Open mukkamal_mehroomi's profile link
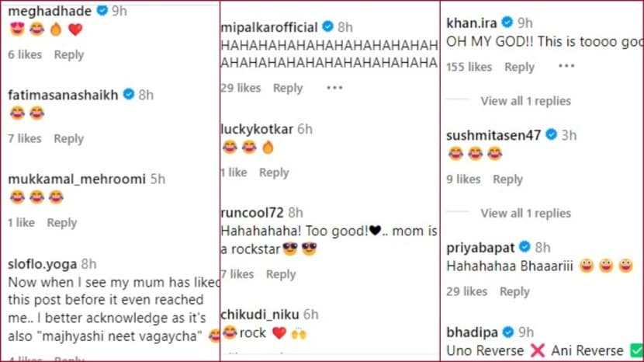The width and height of the screenshot is (644, 362). (77, 179)
